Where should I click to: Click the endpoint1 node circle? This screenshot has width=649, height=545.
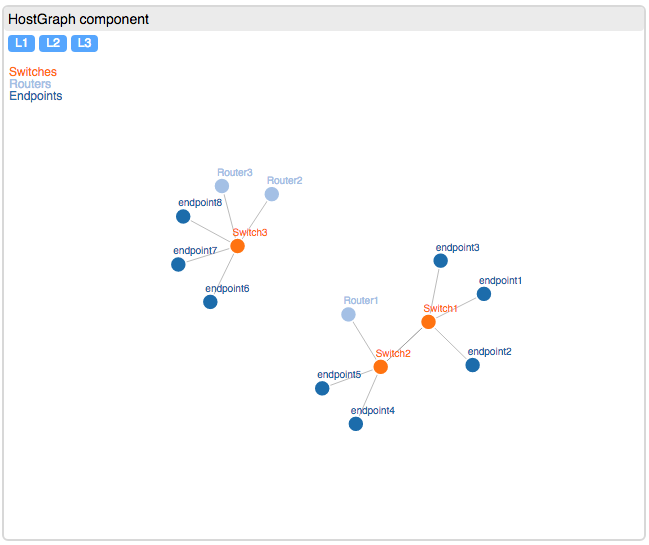tap(484, 294)
